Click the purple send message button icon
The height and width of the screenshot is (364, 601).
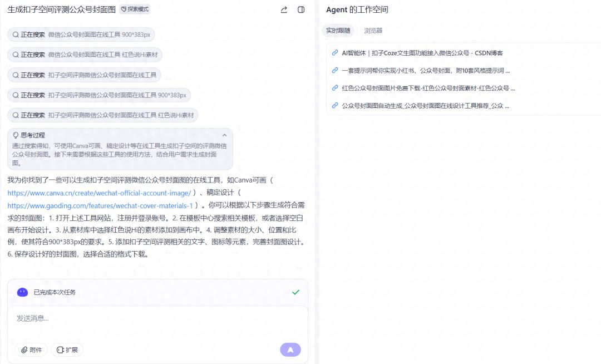tap(290, 350)
